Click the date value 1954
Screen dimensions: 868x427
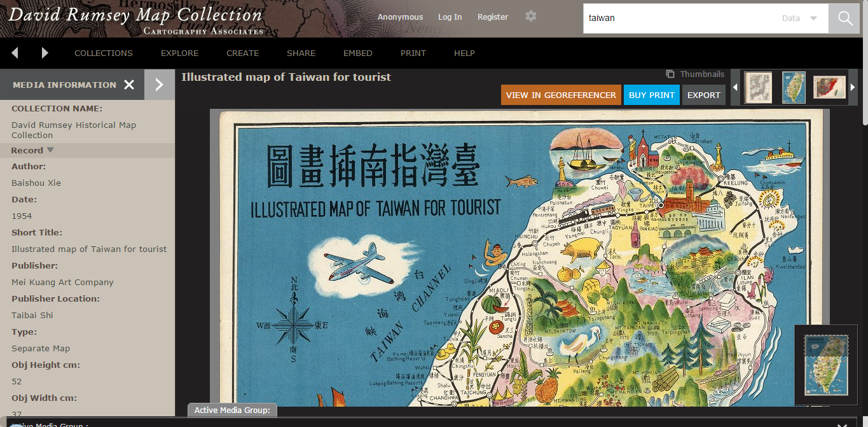pos(22,216)
